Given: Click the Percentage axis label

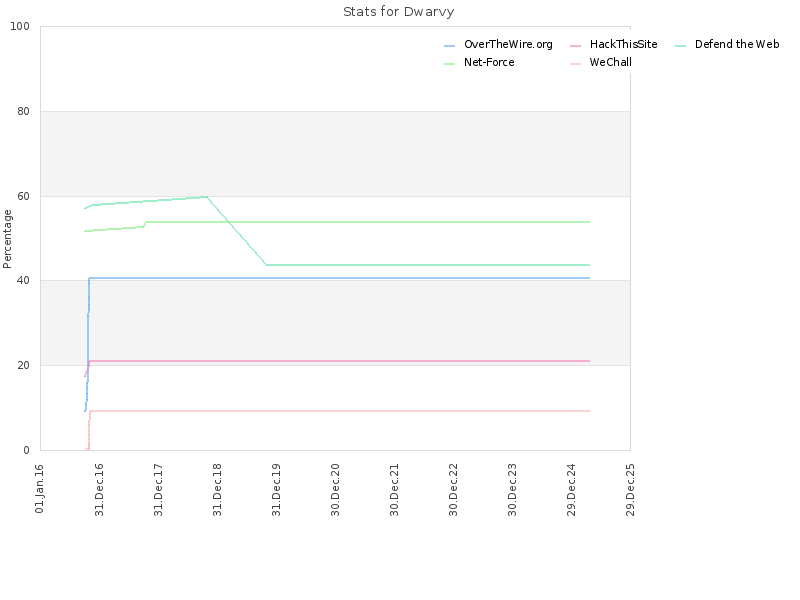Looking at the screenshot, I should tap(7, 239).
